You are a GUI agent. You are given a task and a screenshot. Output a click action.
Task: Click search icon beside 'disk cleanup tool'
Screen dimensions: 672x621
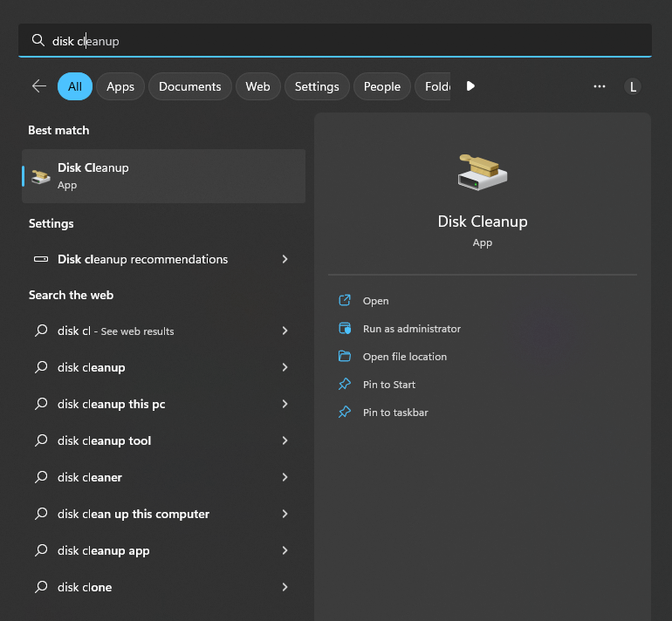[x=41, y=440]
